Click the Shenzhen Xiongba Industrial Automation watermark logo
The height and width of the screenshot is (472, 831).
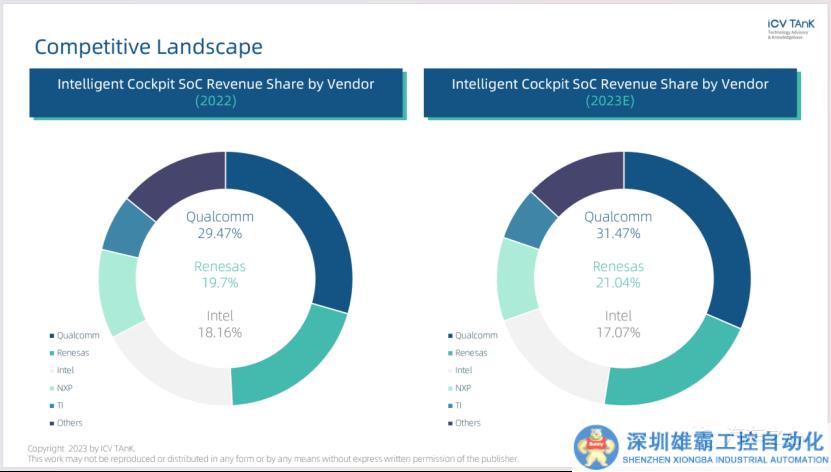(x=700, y=446)
